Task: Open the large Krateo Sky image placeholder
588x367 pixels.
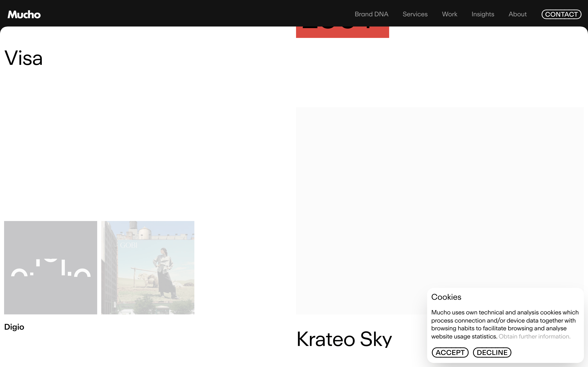Action: pos(440,211)
